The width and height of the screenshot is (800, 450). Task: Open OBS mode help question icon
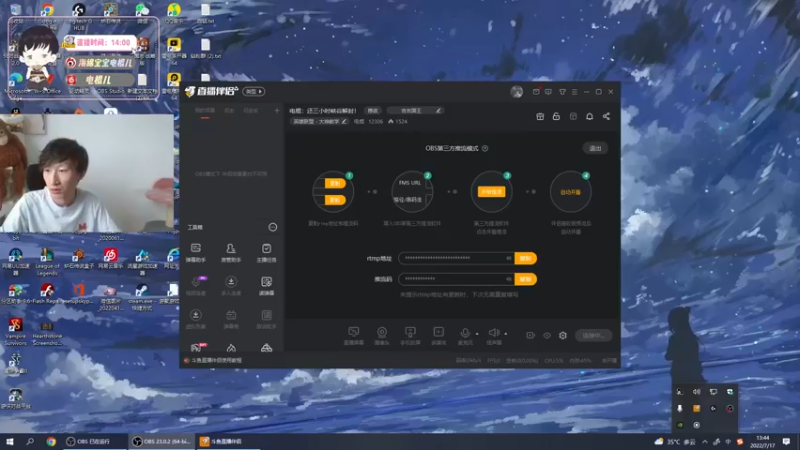[485, 148]
